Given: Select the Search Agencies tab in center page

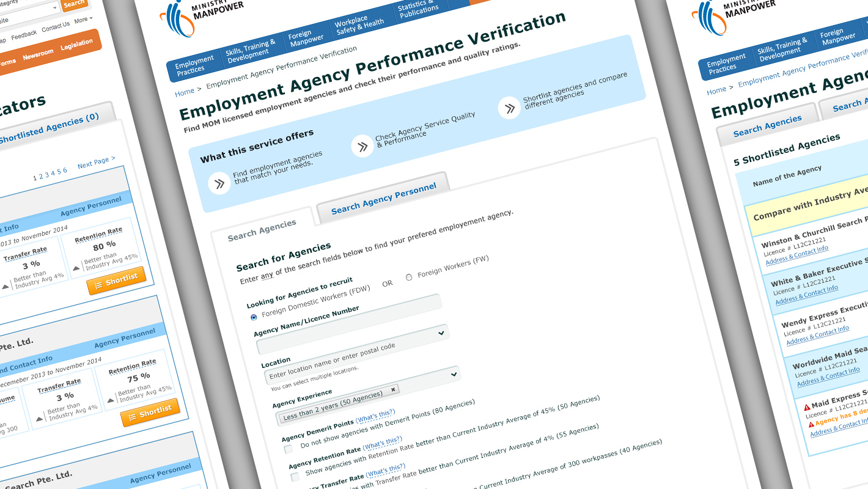Looking at the screenshot, I should (262, 230).
